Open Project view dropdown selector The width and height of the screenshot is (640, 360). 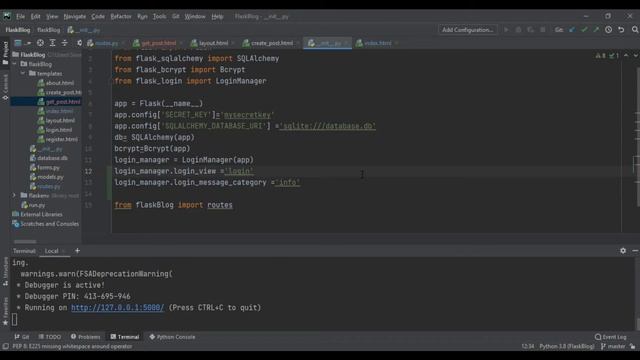pos(22,43)
